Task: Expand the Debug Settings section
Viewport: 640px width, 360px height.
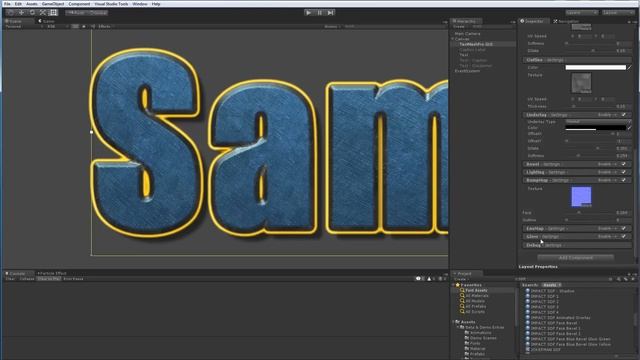Action: click(577, 245)
